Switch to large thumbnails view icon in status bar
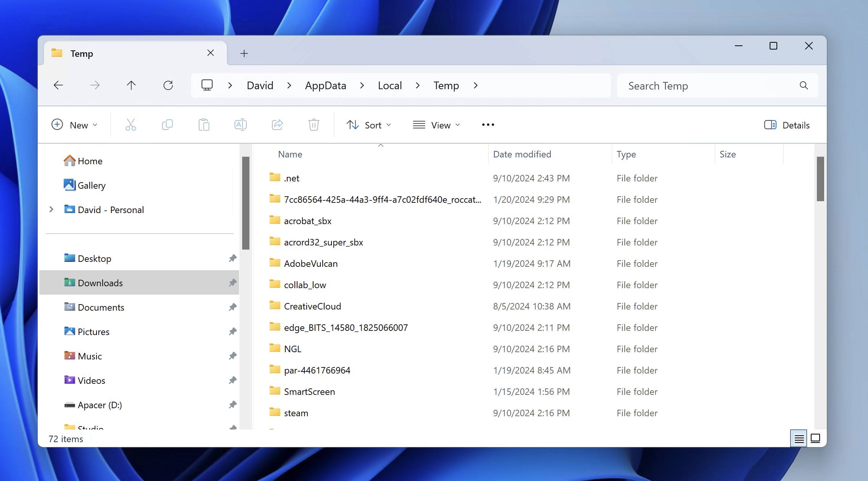 [x=815, y=439]
